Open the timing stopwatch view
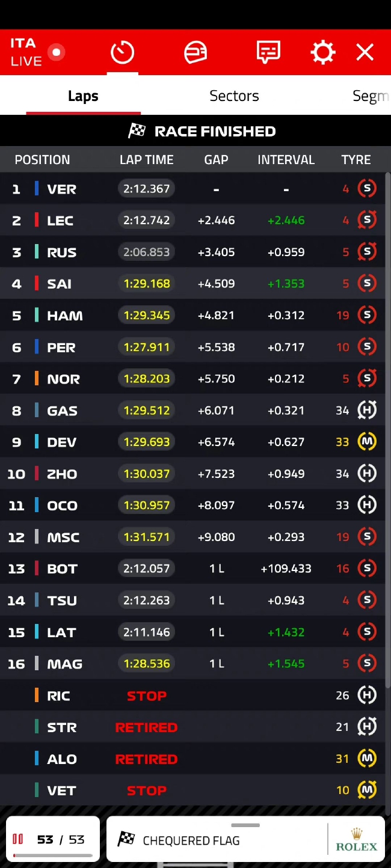Viewport: 391px width, 868px height. pos(122,53)
